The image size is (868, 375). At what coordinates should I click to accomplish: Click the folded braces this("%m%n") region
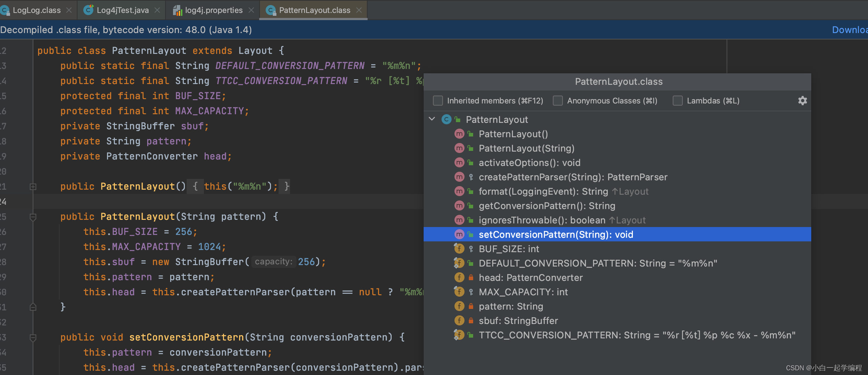point(239,186)
